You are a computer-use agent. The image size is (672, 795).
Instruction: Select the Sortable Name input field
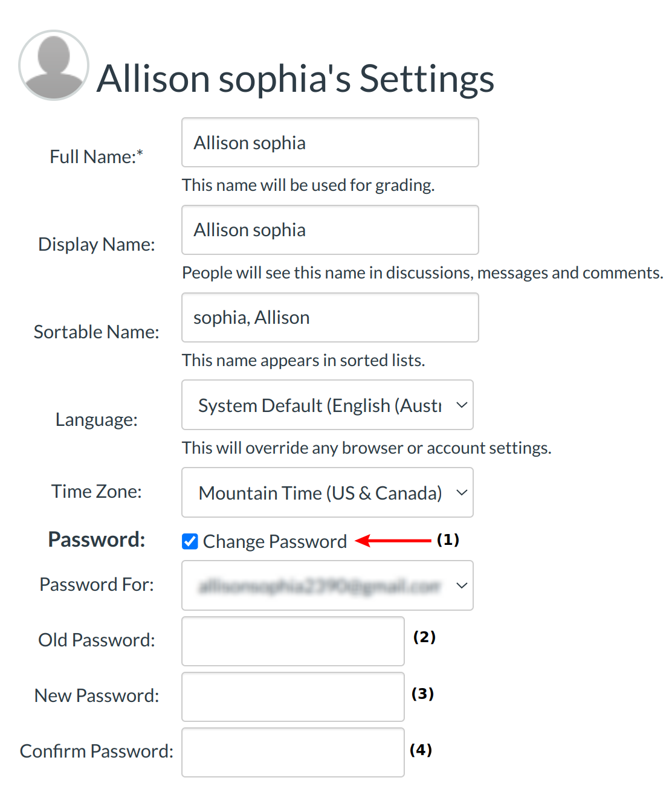tap(330, 318)
